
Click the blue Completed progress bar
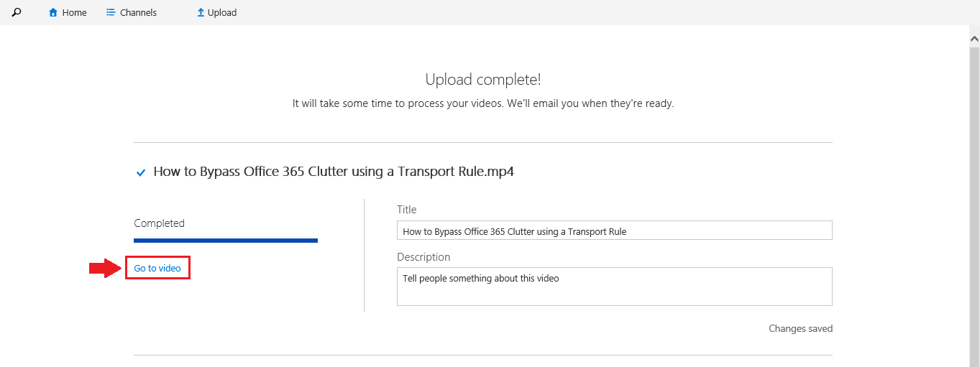(226, 241)
